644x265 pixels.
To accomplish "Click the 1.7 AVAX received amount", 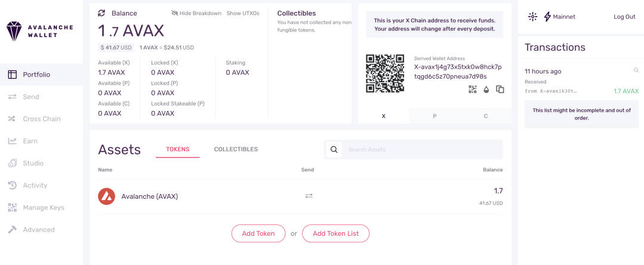I will [x=626, y=91].
